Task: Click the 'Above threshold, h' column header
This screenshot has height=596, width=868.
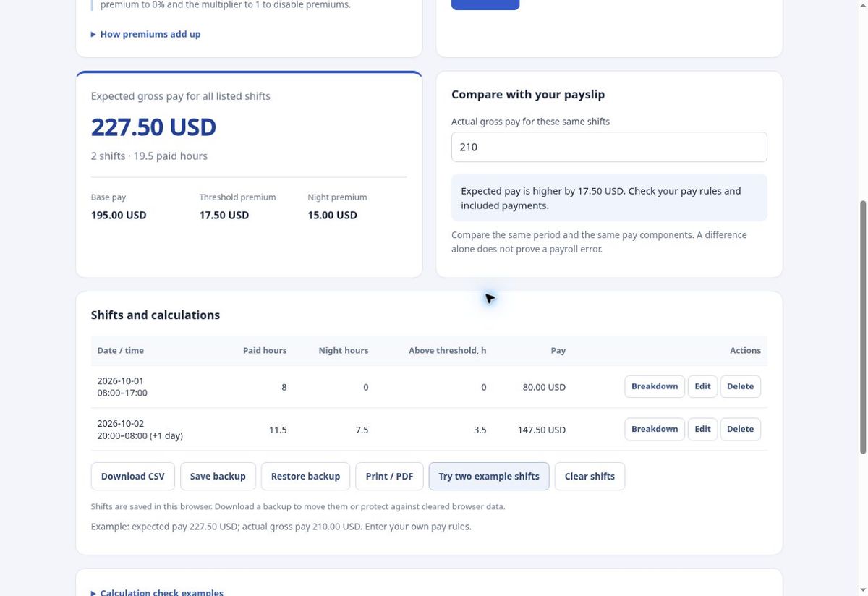Action: pos(447,350)
